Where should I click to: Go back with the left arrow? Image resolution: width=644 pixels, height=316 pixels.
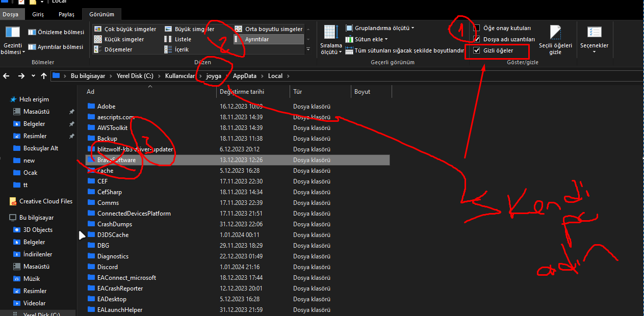coord(7,76)
